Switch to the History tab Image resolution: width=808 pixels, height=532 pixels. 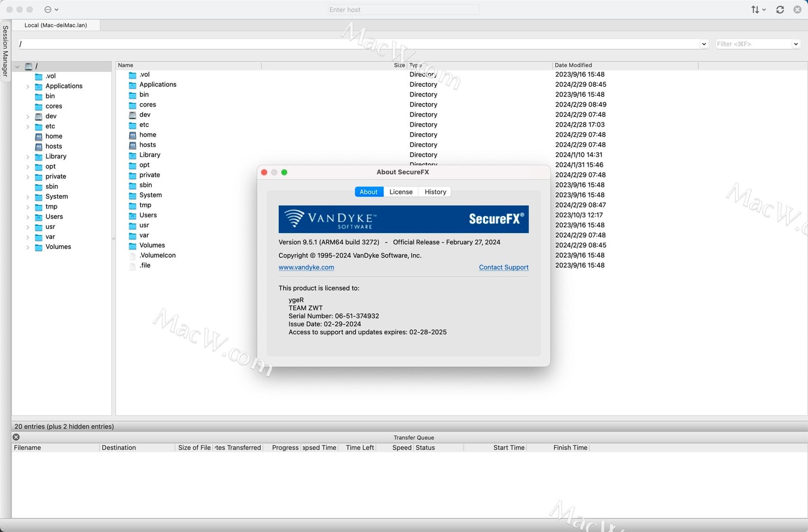pyautogui.click(x=435, y=191)
